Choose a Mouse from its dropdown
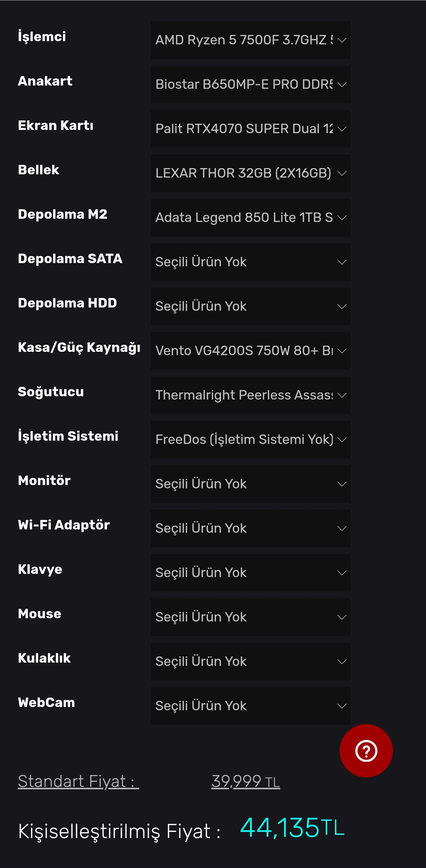Screen dimensions: 426x868 pyautogui.click(x=250, y=617)
